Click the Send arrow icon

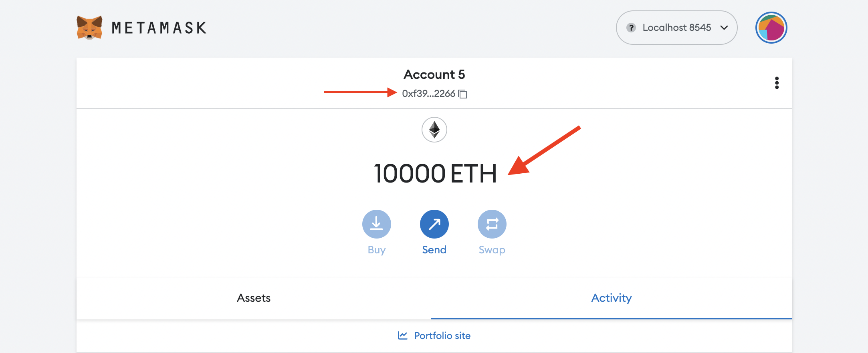(434, 224)
